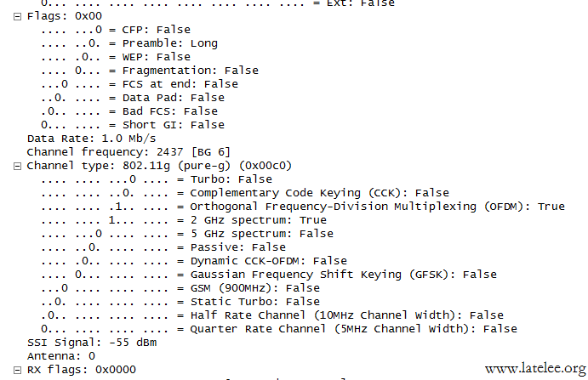Select the Half Rate Channel row
588x380 pixels.
pyautogui.click(x=272, y=315)
